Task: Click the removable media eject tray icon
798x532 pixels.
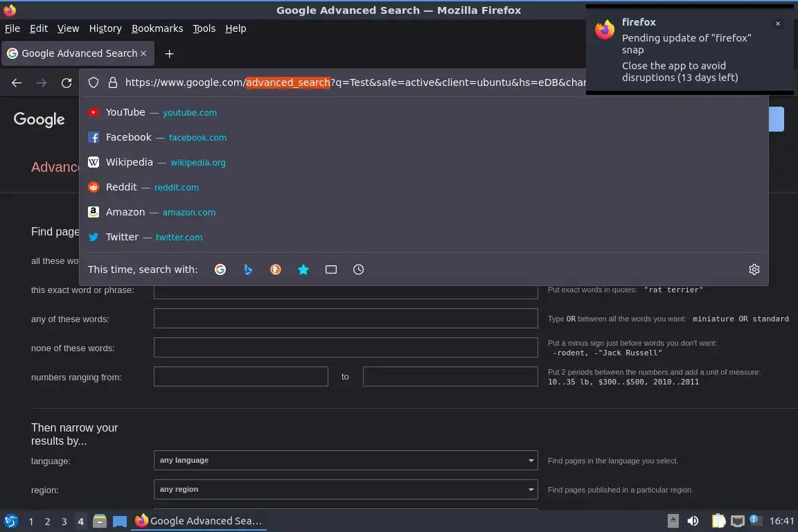Action: pyautogui.click(x=673, y=521)
